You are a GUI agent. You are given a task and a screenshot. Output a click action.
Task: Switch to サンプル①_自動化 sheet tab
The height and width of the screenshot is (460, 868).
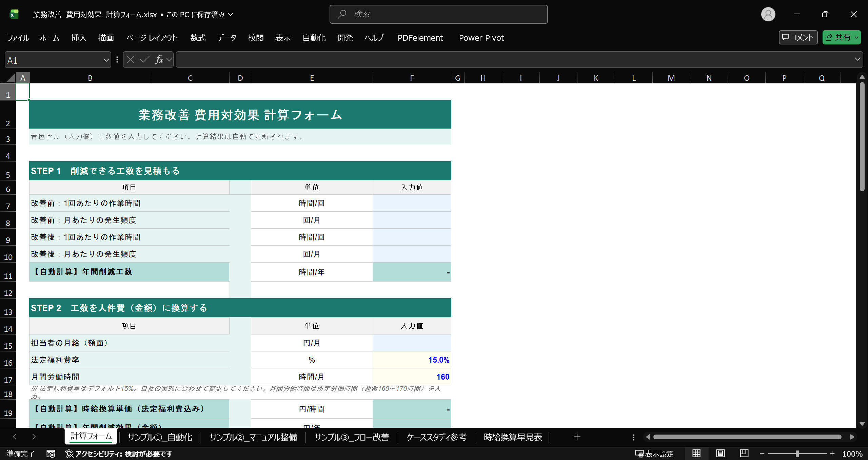click(160, 437)
